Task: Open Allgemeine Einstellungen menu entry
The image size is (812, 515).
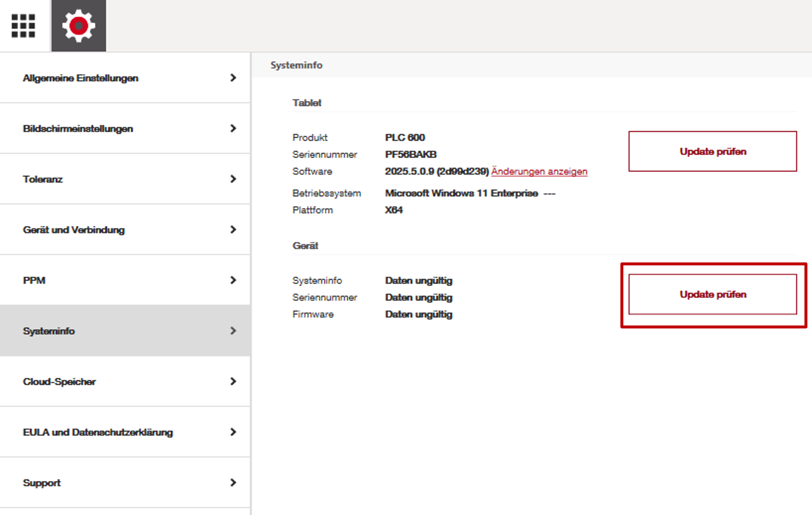Action: (81, 78)
